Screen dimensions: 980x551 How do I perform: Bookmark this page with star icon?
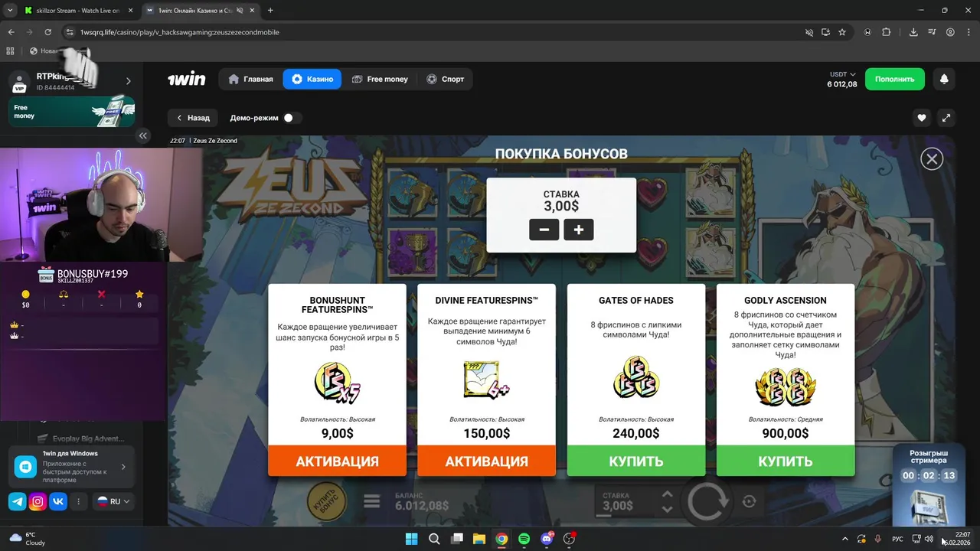[842, 32]
